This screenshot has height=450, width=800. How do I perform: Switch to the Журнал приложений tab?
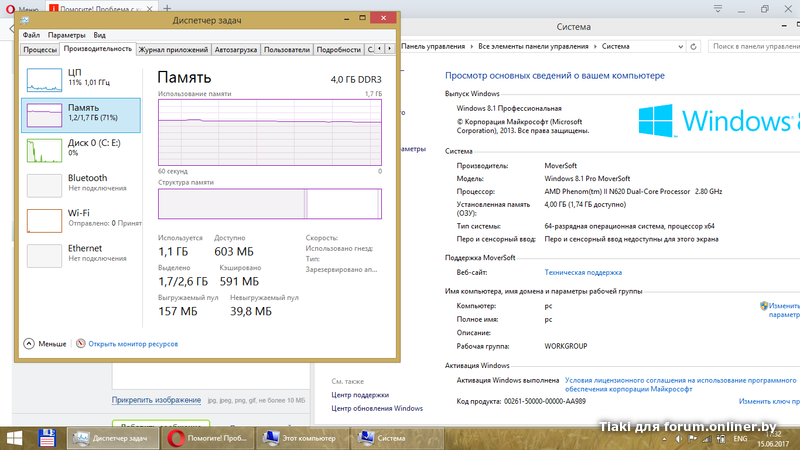coord(173,49)
